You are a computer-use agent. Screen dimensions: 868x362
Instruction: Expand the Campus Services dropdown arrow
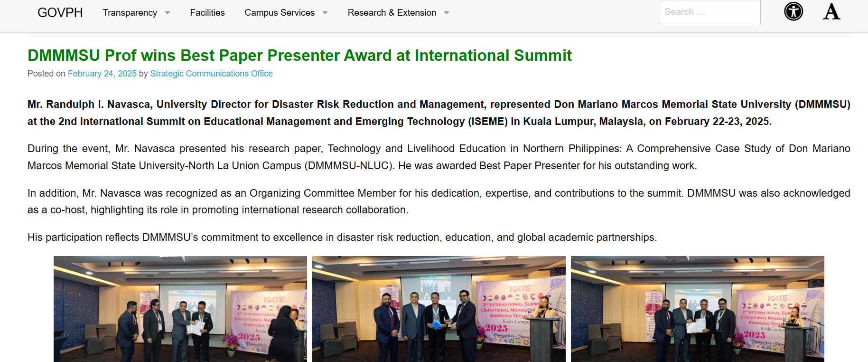[x=325, y=13]
